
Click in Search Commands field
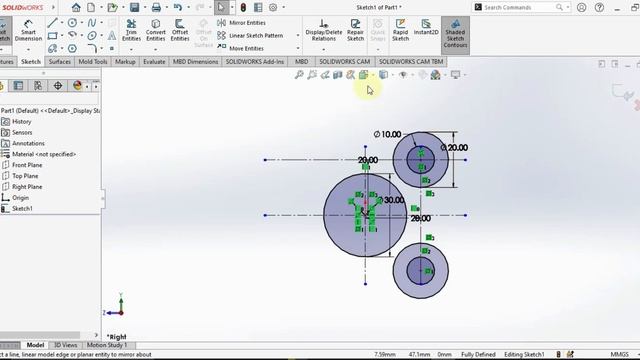[x=518, y=7]
